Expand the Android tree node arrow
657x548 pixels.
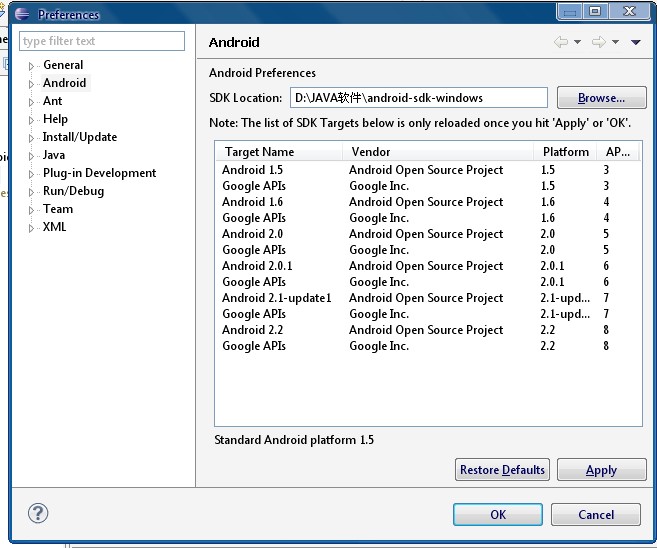tap(31, 84)
